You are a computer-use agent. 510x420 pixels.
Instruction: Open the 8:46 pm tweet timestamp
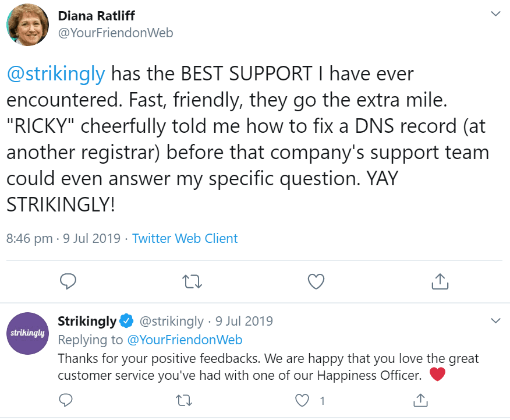30,238
